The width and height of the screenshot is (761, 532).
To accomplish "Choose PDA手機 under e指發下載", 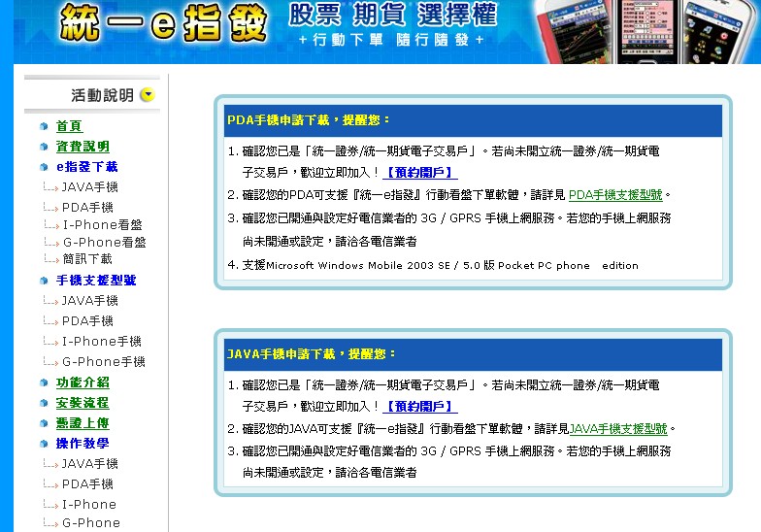I will pyautogui.click(x=87, y=208).
